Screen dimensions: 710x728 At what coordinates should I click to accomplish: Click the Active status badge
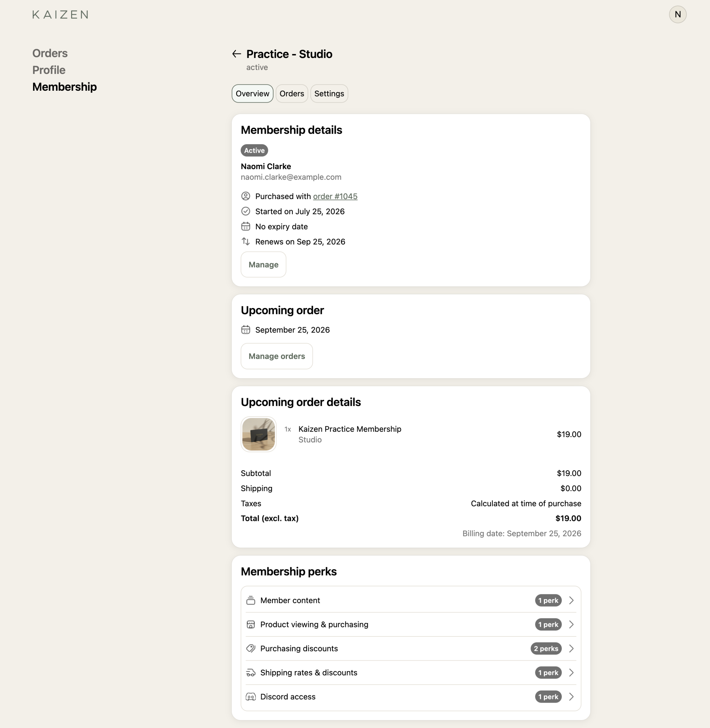coord(254,150)
